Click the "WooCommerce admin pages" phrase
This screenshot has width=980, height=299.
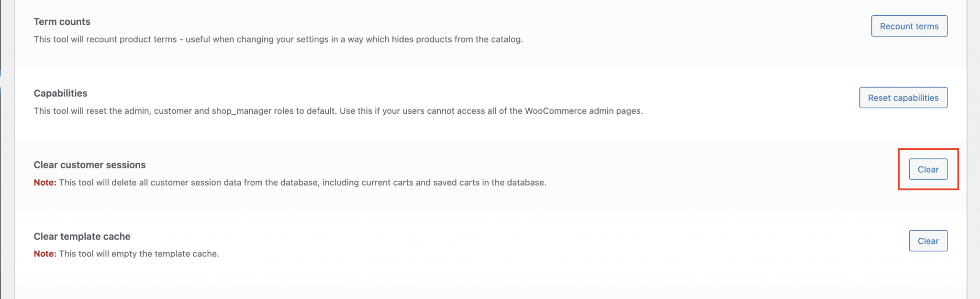click(x=584, y=111)
